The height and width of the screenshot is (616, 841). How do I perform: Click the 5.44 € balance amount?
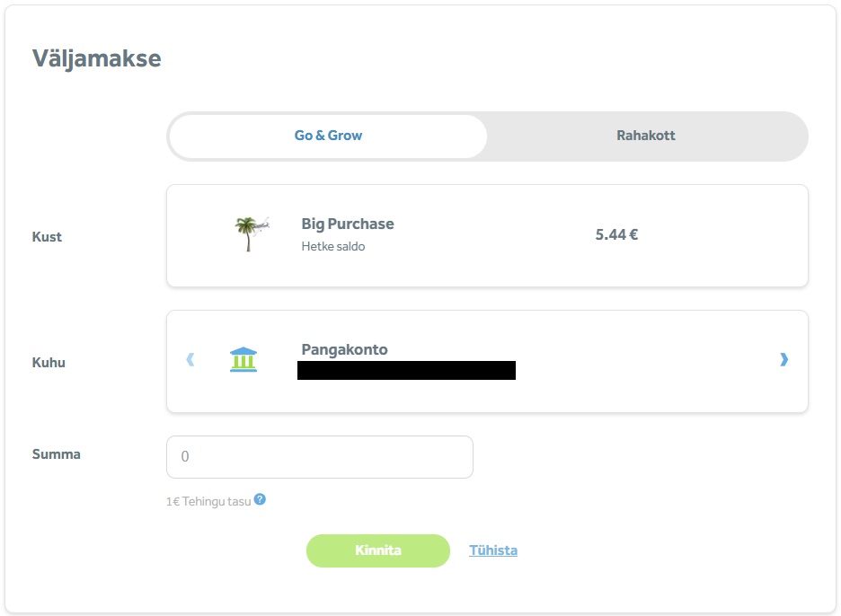616,235
